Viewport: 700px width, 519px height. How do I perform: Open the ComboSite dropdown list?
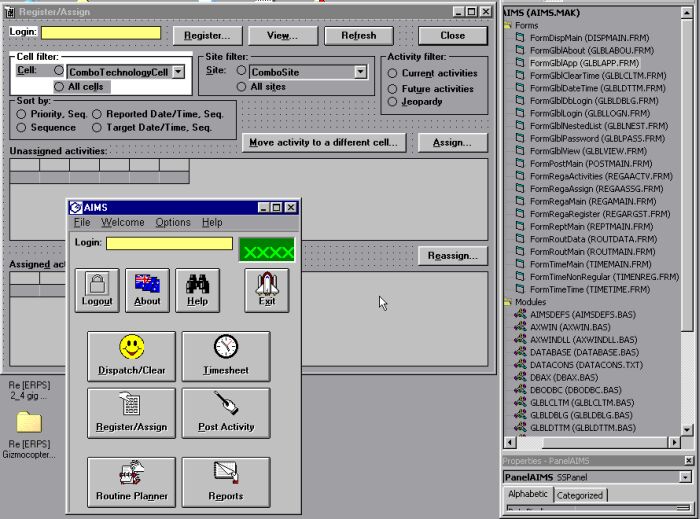click(x=360, y=72)
